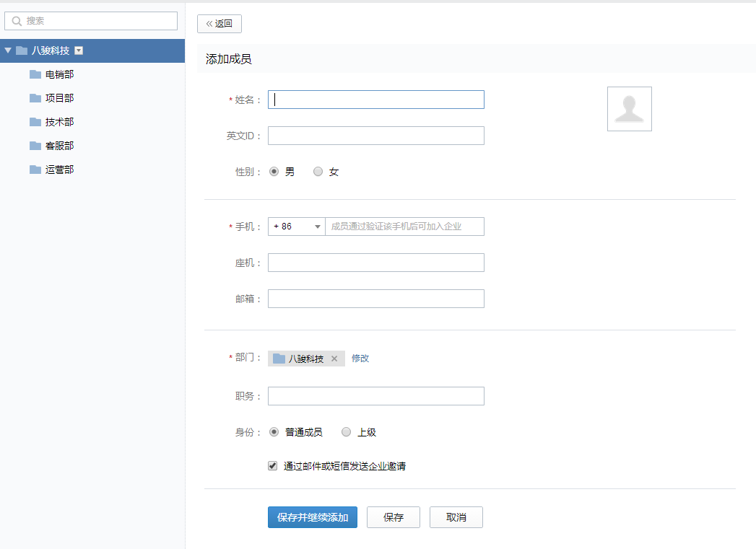This screenshot has height=549, width=756.
Task: Focus the 邮箱 input field
Action: tap(375, 299)
